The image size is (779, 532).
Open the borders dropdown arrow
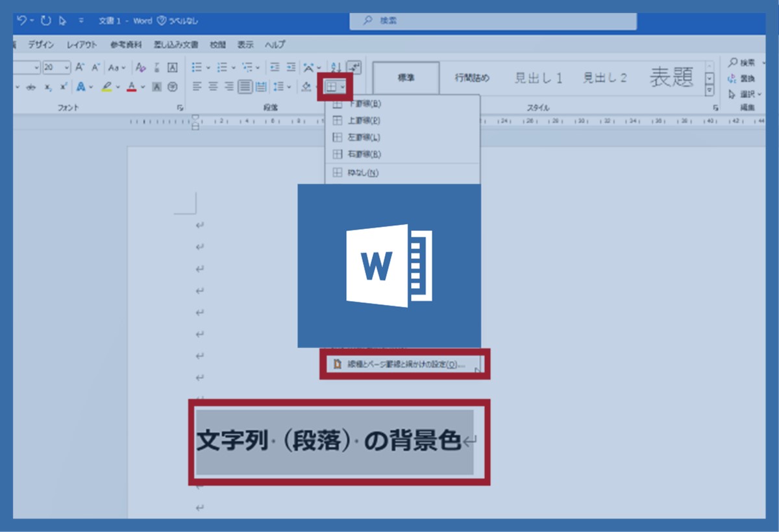[343, 86]
